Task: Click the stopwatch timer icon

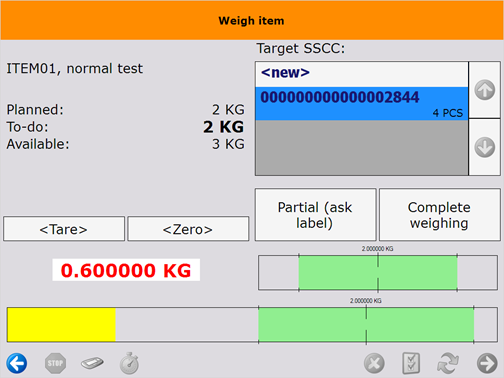Action: tap(129, 363)
